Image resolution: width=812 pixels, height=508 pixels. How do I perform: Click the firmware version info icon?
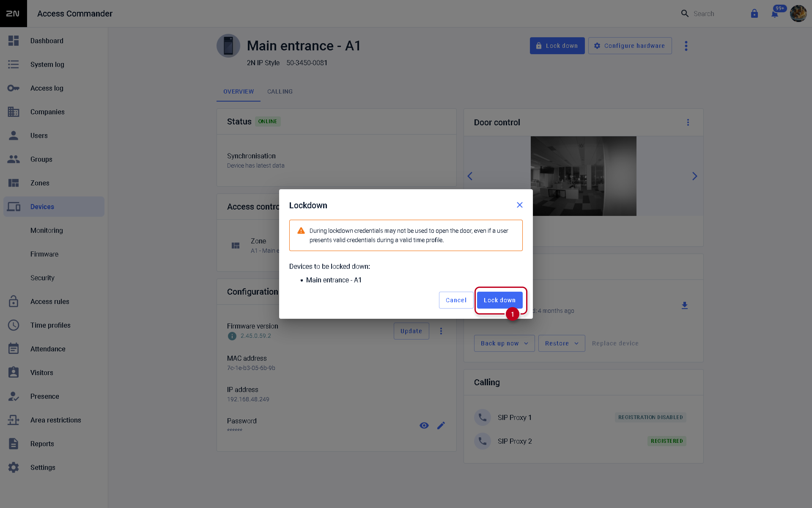[232, 336]
